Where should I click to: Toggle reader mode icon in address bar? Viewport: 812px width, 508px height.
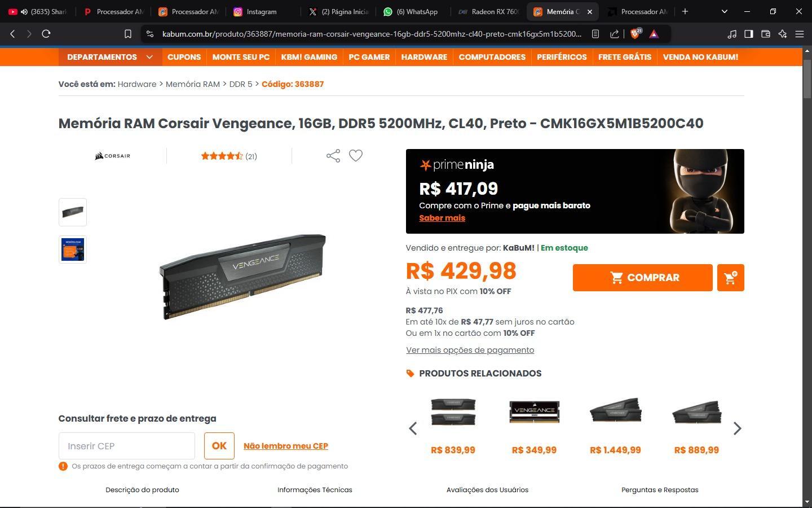(x=595, y=34)
